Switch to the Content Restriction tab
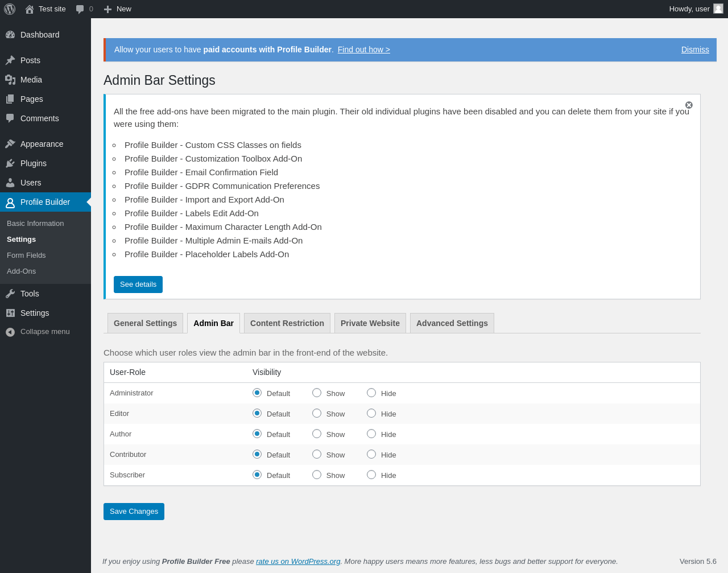This screenshot has height=573, width=728. [287, 323]
